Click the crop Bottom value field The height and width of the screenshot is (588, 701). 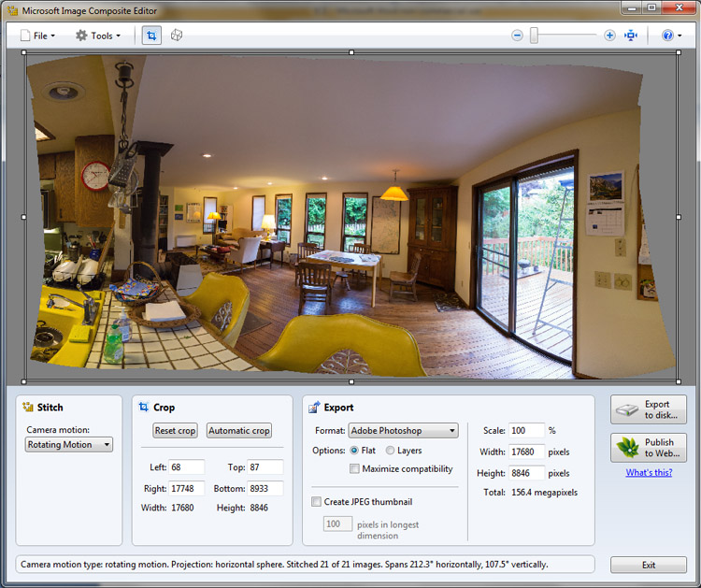265,488
